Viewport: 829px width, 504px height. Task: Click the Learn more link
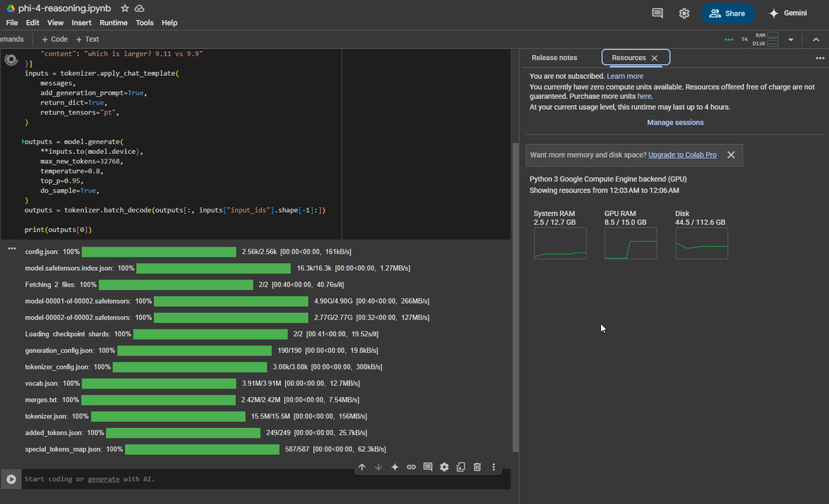click(x=625, y=76)
